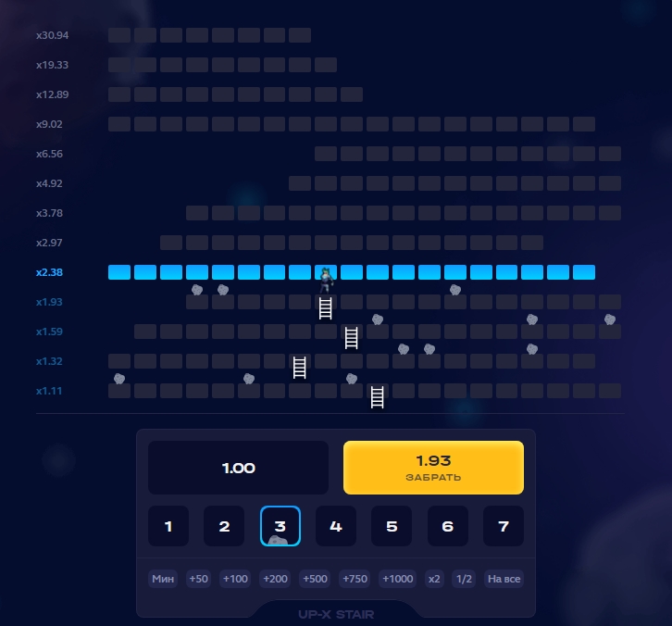This screenshot has height=626, width=672.
Task: Bet everything with На все
Action: point(504,579)
